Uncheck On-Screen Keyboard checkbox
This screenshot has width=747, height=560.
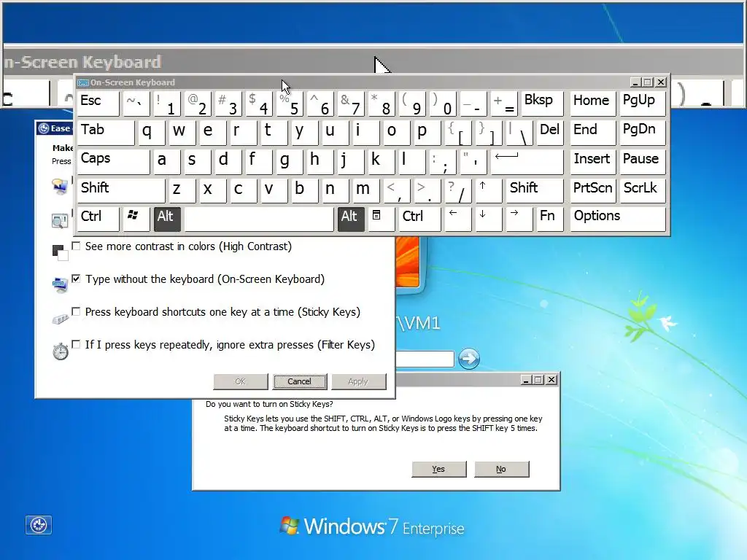click(x=76, y=279)
